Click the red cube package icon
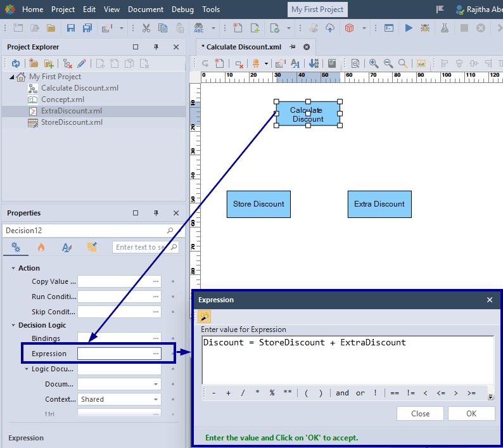This screenshot has width=503, height=448. (349, 29)
